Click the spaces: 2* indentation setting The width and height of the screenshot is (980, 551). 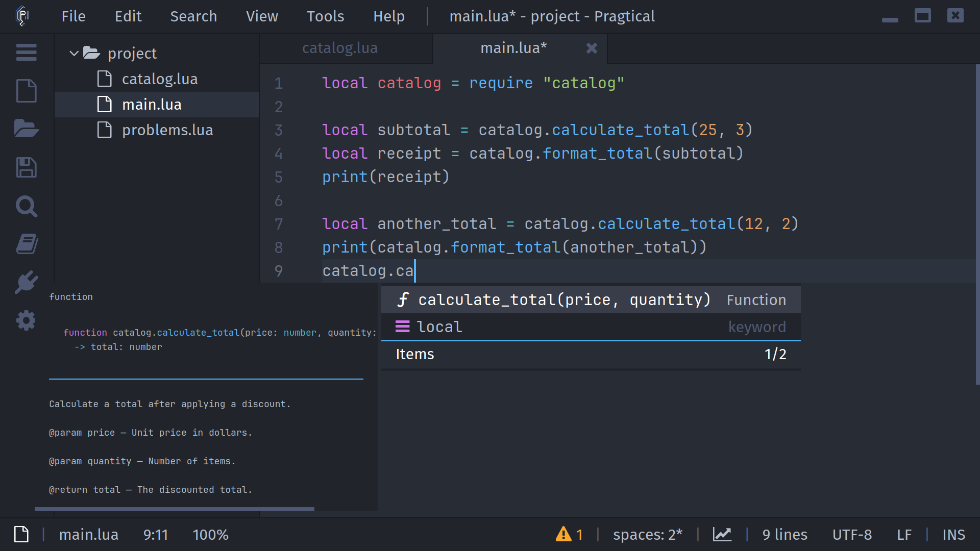pos(647,534)
